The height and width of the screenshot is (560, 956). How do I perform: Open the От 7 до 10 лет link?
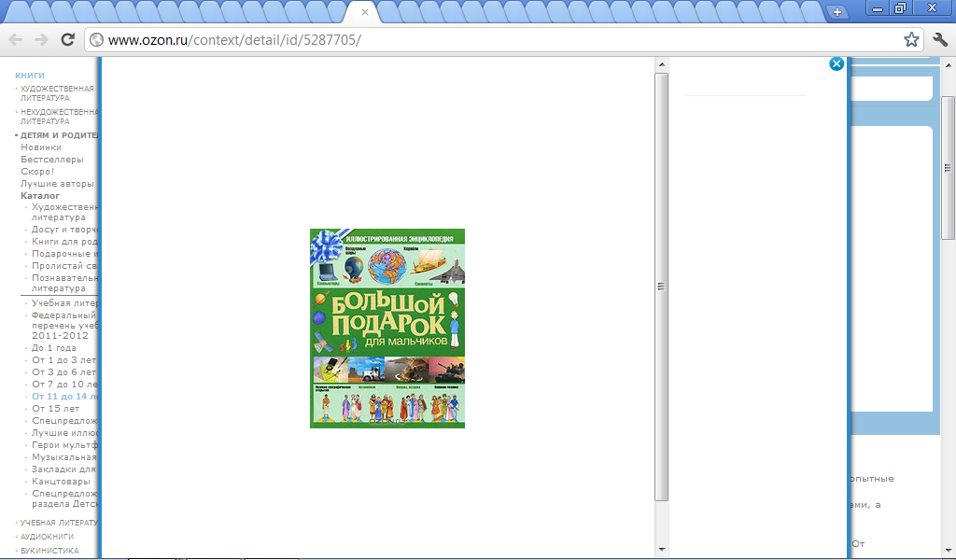click(x=64, y=385)
